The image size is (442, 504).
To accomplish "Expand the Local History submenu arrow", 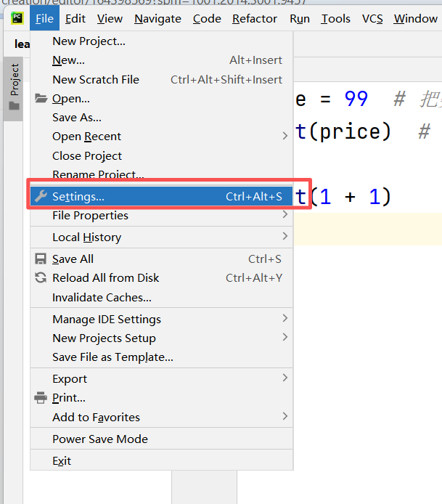I will click(x=285, y=237).
